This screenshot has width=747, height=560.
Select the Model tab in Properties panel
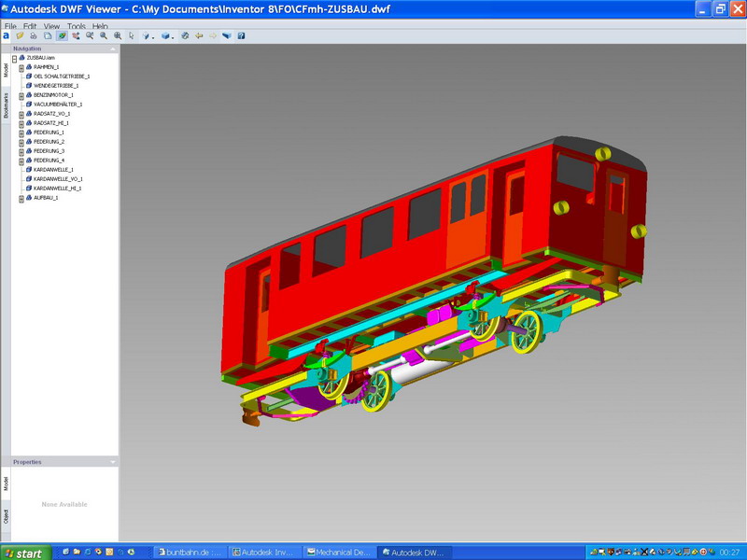coord(6,483)
